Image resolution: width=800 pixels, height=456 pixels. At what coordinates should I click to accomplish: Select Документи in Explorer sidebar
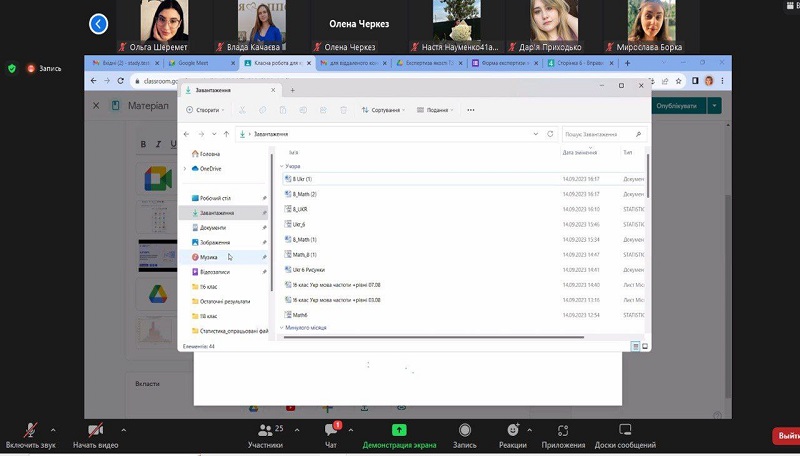click(223, 227)
